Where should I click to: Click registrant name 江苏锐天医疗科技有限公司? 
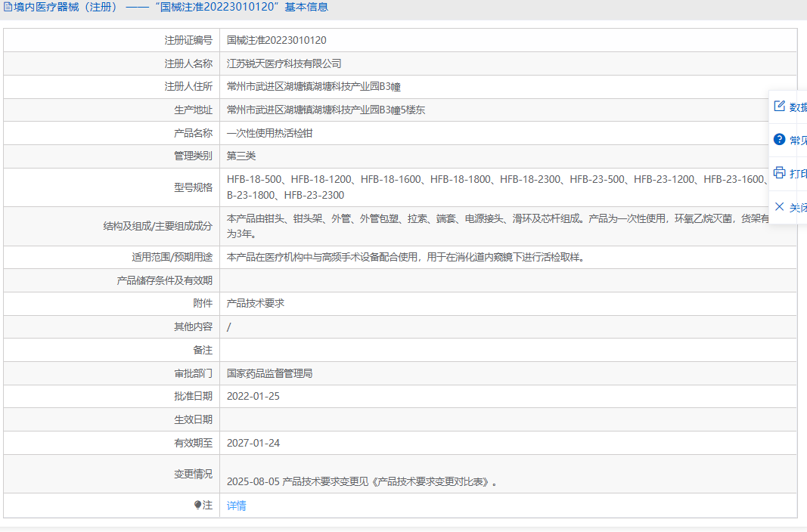pyautogui.click(x=284, y=63)
